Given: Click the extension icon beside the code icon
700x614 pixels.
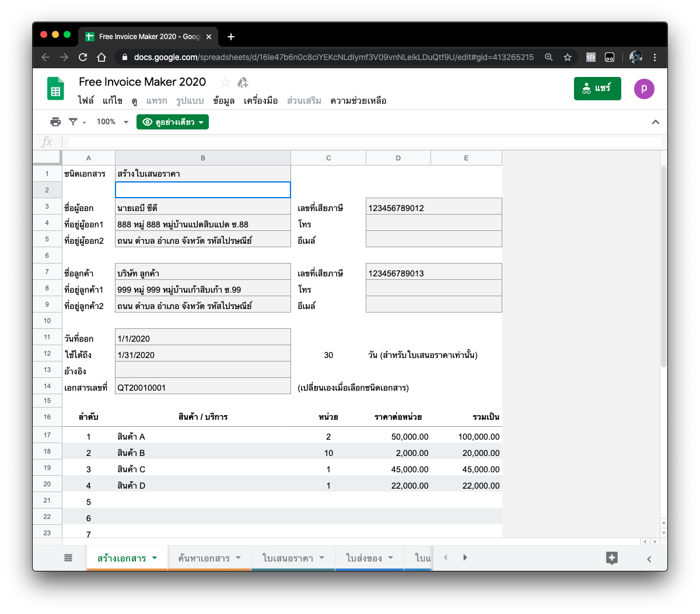Looking at the screenshot, I should (x=610, y=57).
